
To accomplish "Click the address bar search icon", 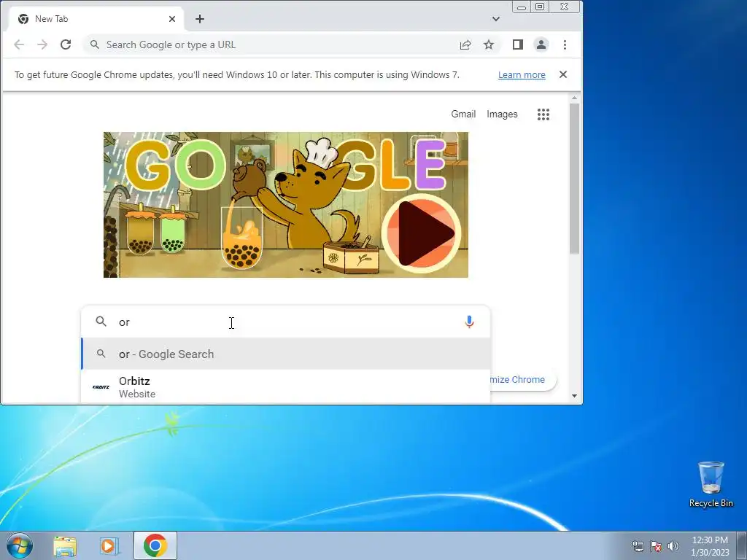I will click(95, 44).
